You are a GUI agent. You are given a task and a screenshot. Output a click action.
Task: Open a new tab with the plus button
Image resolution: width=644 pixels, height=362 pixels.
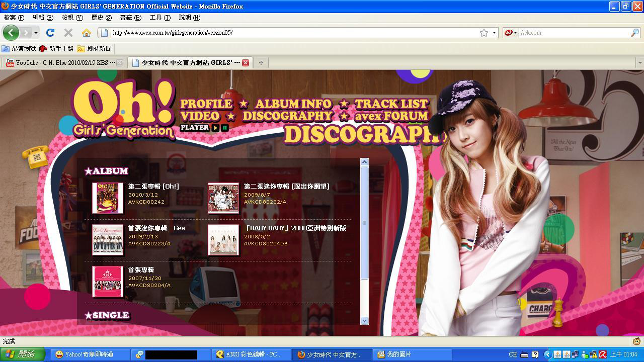pyautogui.click(x=261, y=63)
